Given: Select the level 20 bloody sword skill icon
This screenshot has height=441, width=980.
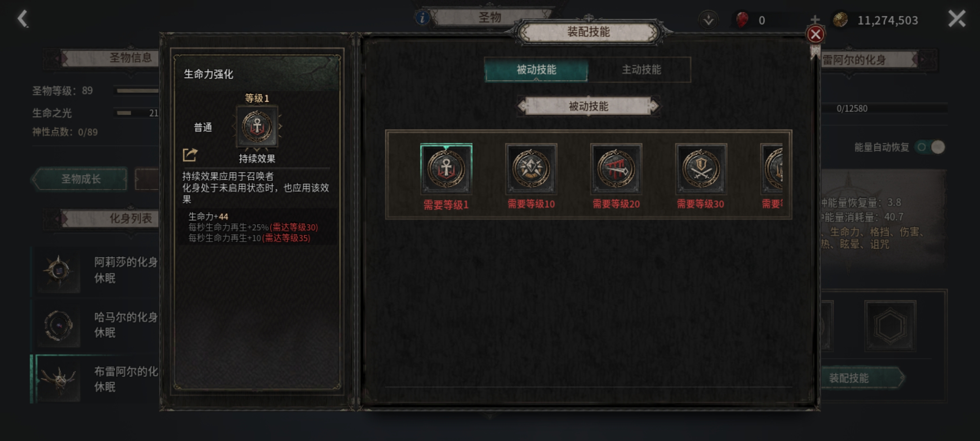Looking at the screenshot, I should click(x=616, y=169).
